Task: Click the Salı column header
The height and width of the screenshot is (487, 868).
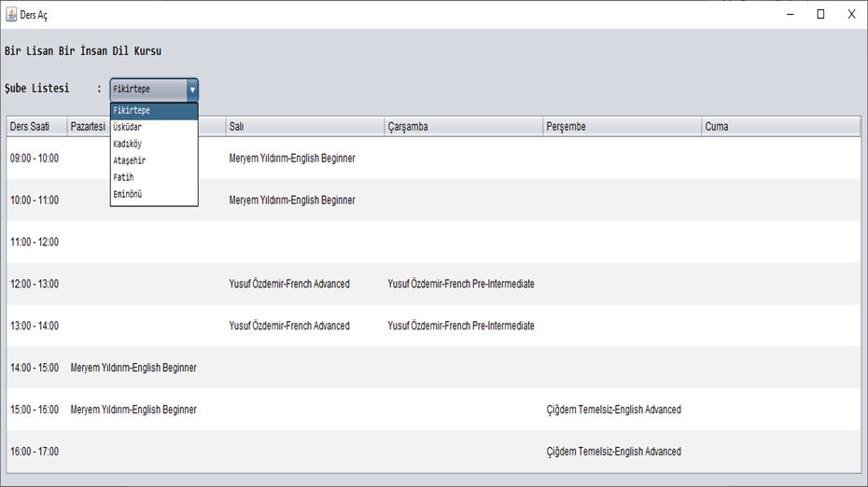Action: pyautogui.click(x=304, y=127)
